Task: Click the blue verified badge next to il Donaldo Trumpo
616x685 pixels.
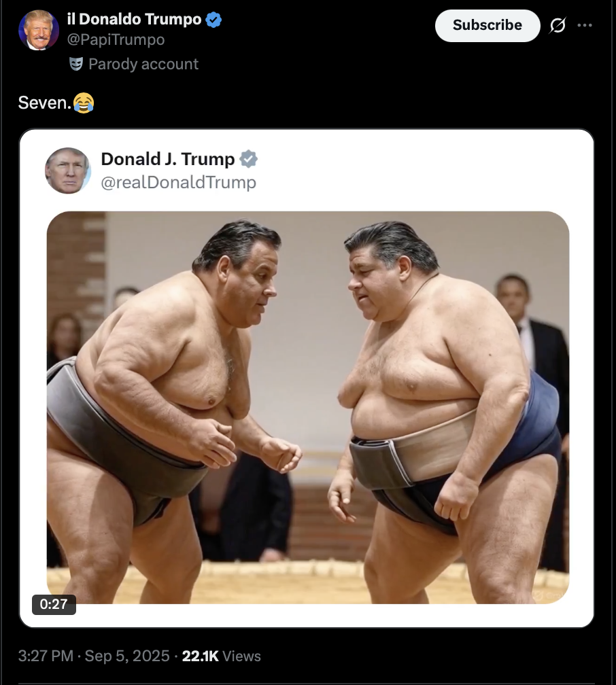Action: 213,20
